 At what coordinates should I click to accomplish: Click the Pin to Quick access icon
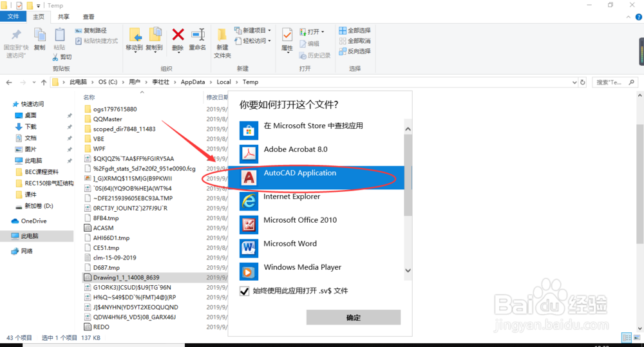click(16, 35)
